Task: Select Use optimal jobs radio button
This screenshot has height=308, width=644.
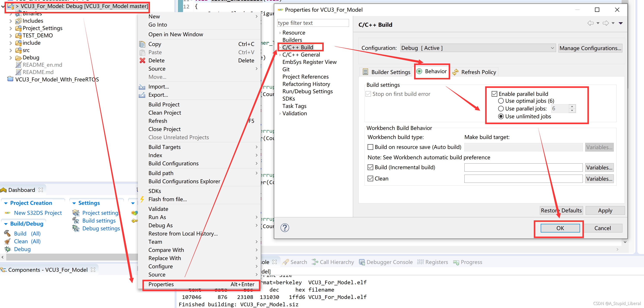Action: point(501,101)
